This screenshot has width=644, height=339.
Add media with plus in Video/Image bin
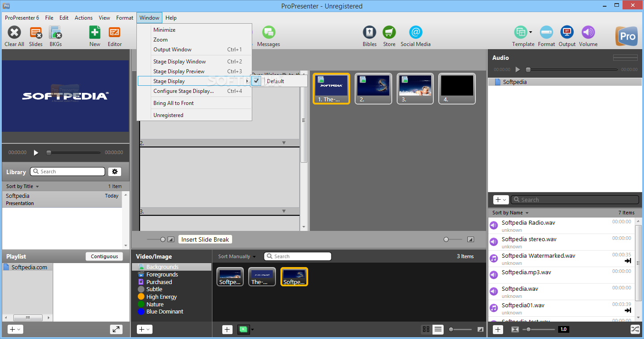pos(227,329)
